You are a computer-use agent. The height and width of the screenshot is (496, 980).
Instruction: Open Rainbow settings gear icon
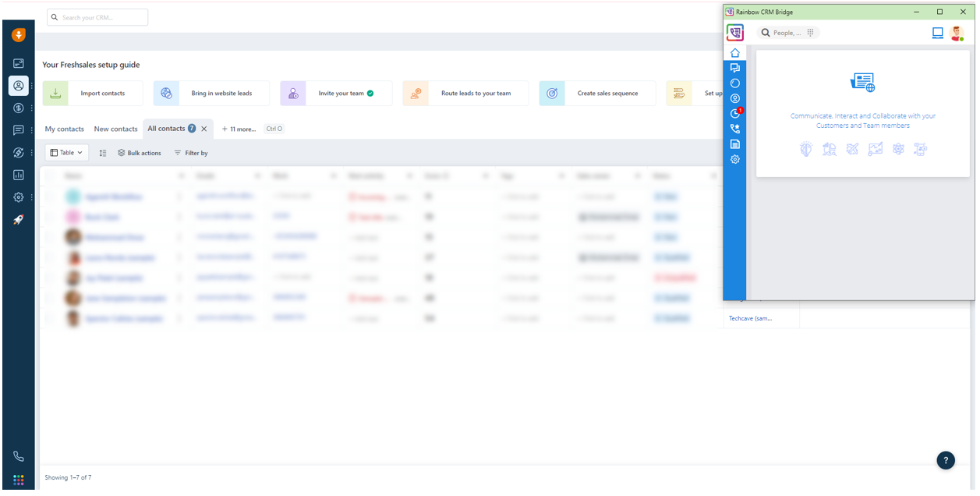(x=734, y=160)
